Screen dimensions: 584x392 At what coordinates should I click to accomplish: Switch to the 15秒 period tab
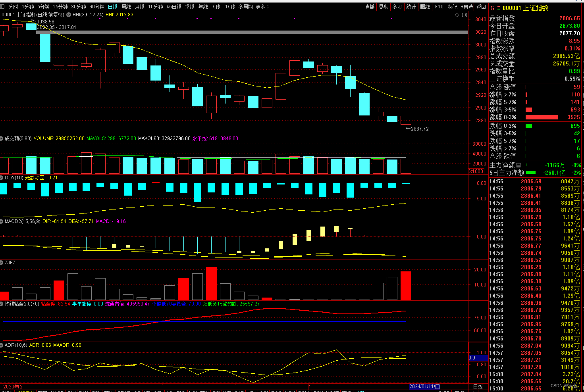pos(230,7)
